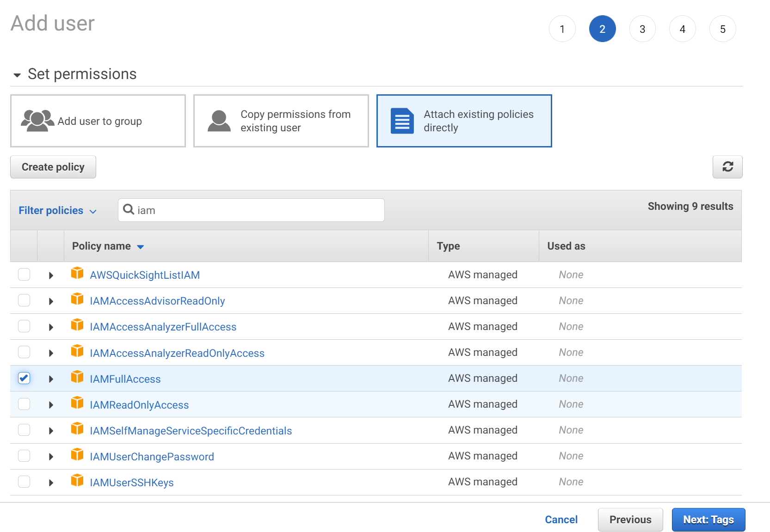The width and height of the screenshot is (770, 532).
Task: Open the IAMAccessAnalyzerReadOnlyAccess policy link
Action: [x=177, y=353]
